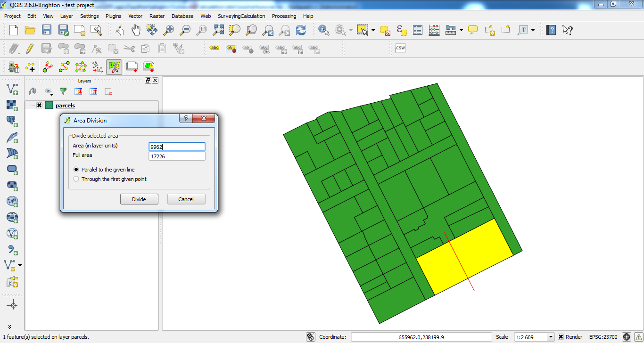Open the Scale dropdown in status bar

coord(551,337)
